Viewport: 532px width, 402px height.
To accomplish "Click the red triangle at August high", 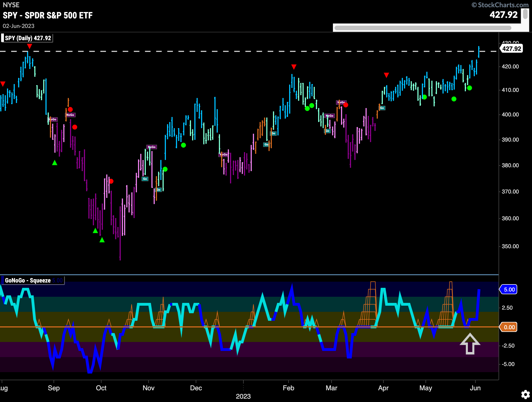I will 30,46.
